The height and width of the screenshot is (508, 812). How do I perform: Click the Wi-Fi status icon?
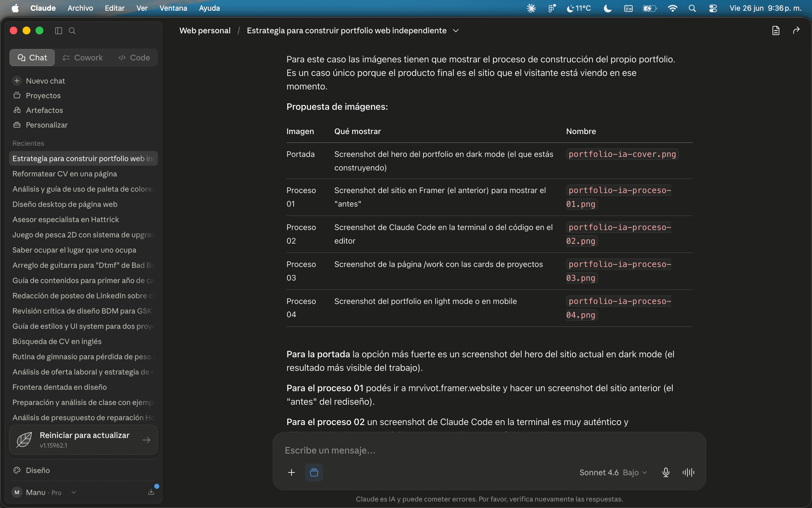point(672,8)
